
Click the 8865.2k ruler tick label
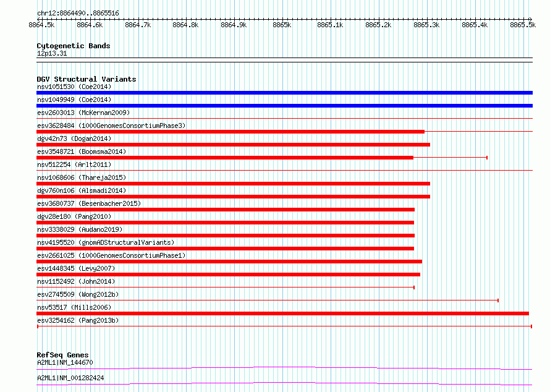(378, 25)
